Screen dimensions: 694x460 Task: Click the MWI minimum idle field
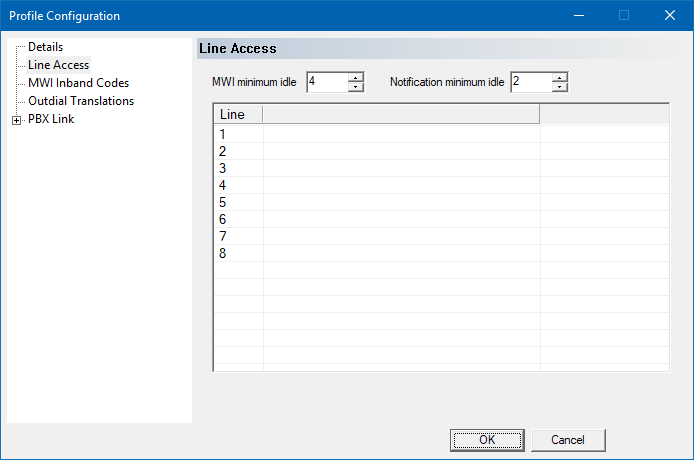point(327,82)
